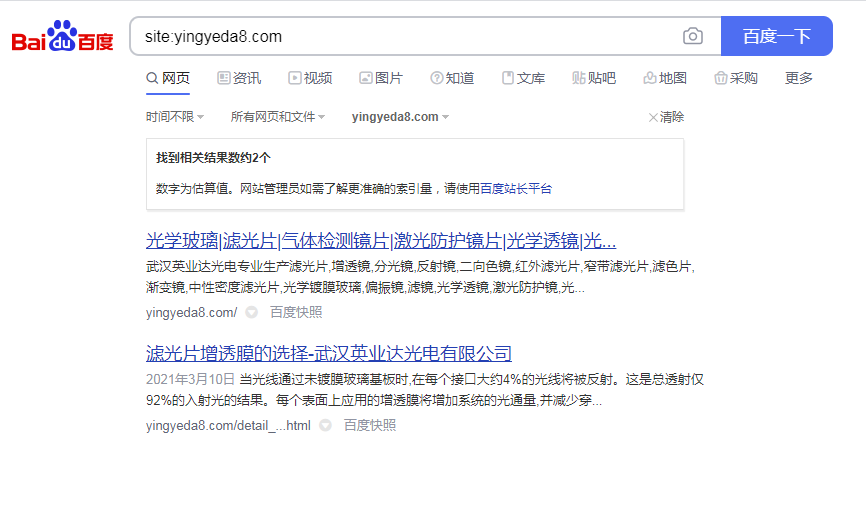Click shield icon beside yingyeda8.com/detail_...html
The image size is (866, 507).
(x=325, y=425)
